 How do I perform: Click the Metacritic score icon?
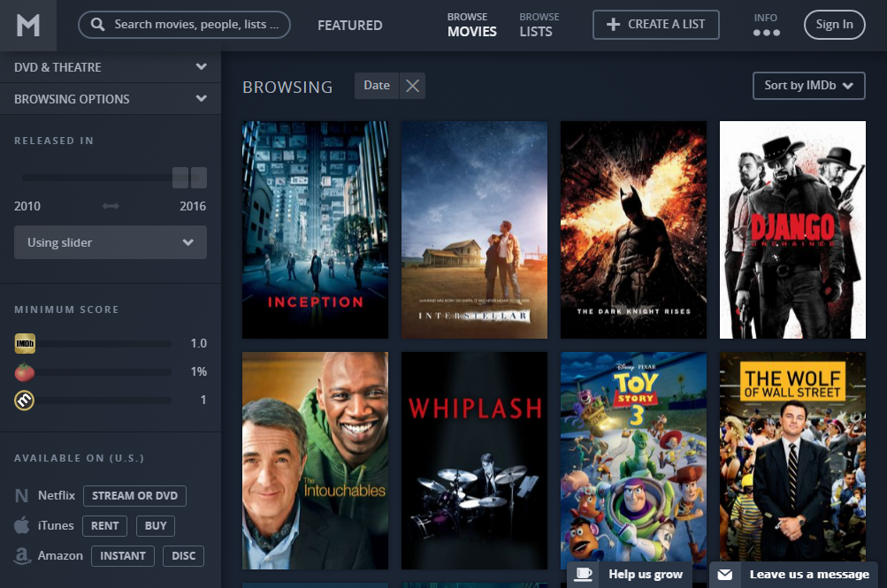pos(25,400)
